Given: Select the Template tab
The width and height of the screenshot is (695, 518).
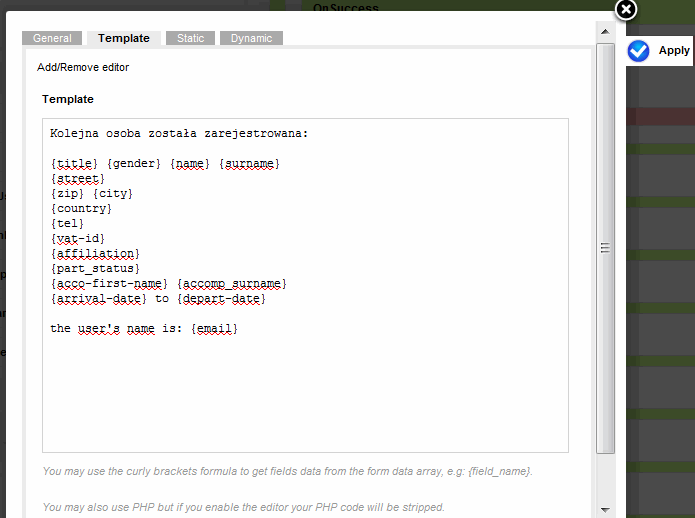Looking at the screenshot, I should point(124,38).
